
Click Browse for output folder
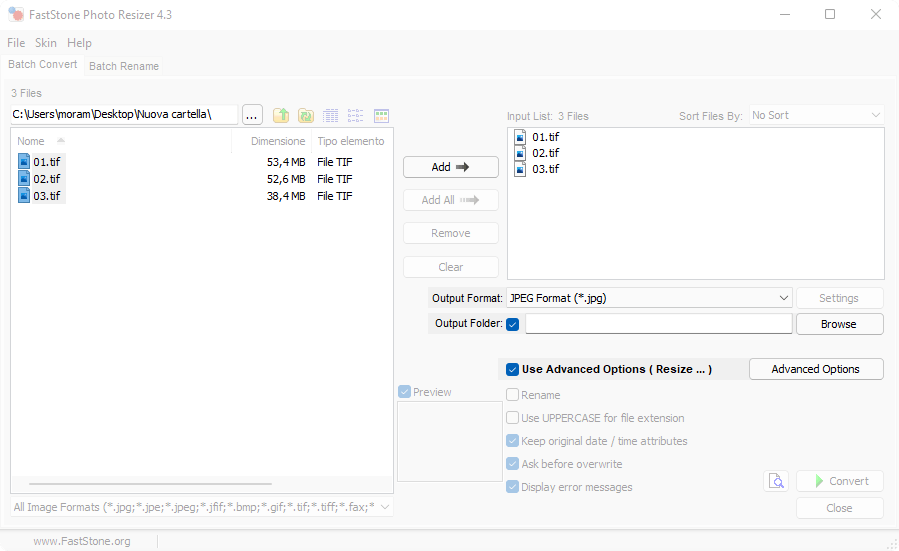click(x=839, y=324)
